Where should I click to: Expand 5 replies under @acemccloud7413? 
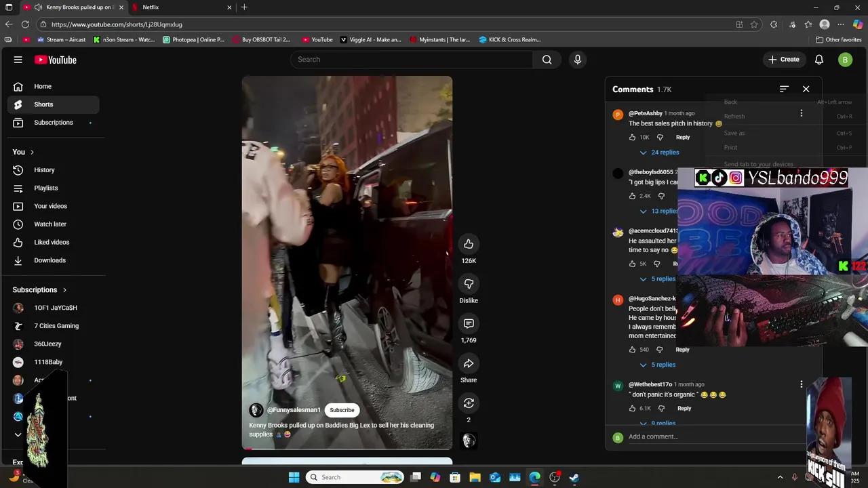click(x=657, y=279)
